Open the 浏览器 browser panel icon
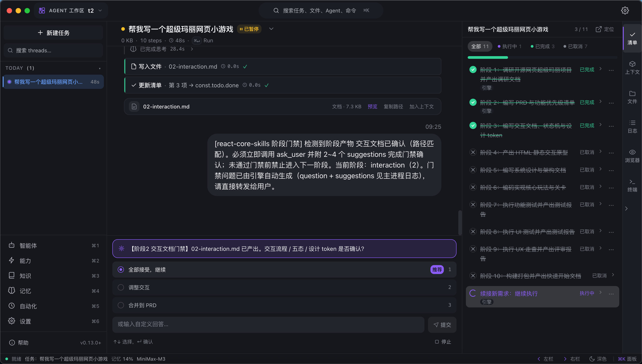This screenshot has width=642, height=364. click(632, 156)
